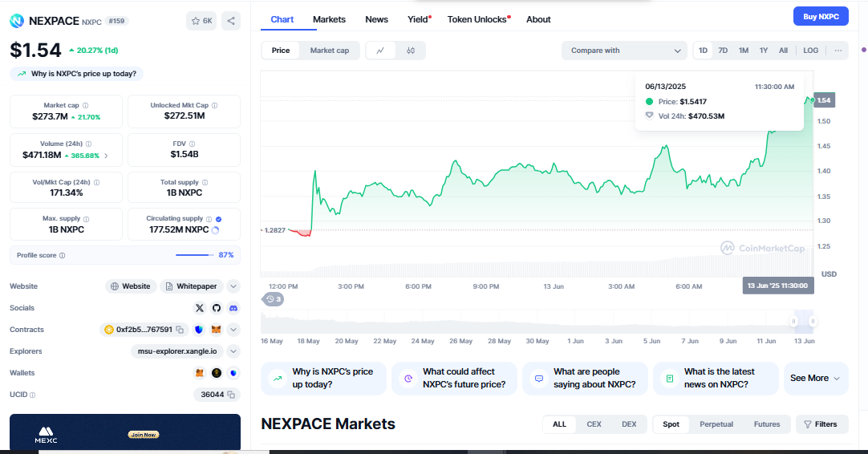Screen dimensions: 868x454
Task: Switch to the Token Unlocks tab
Action: (x=478, y=19)
